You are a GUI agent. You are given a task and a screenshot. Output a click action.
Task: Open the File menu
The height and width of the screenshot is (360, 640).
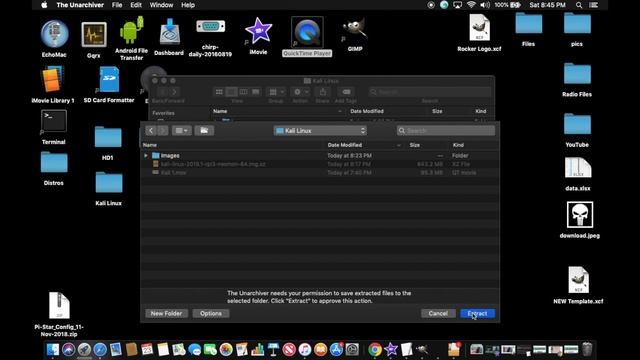tap(117, 5)
